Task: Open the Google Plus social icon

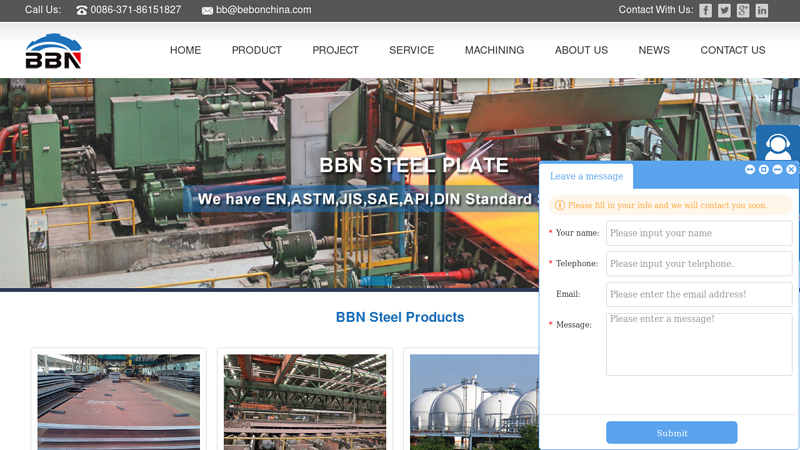Action: [x=743, y=10]
